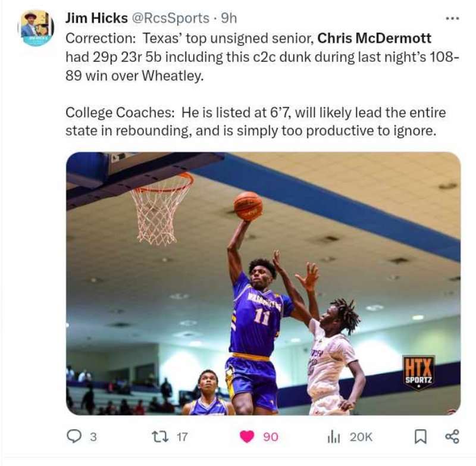Open the three-dot more options menu

tap(452, 18)
